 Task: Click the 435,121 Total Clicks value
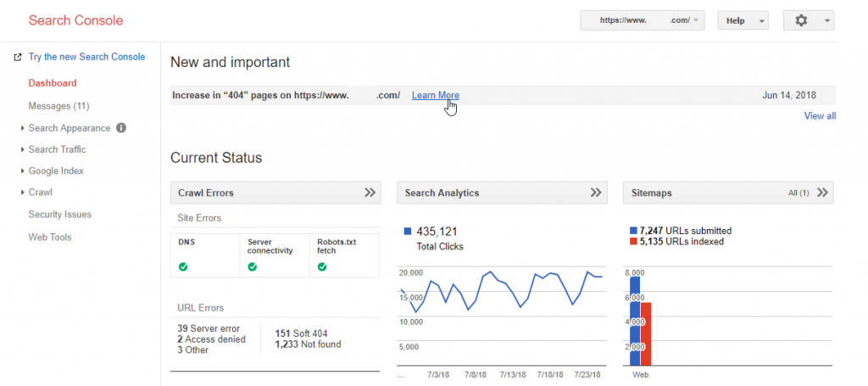point(437,232)
